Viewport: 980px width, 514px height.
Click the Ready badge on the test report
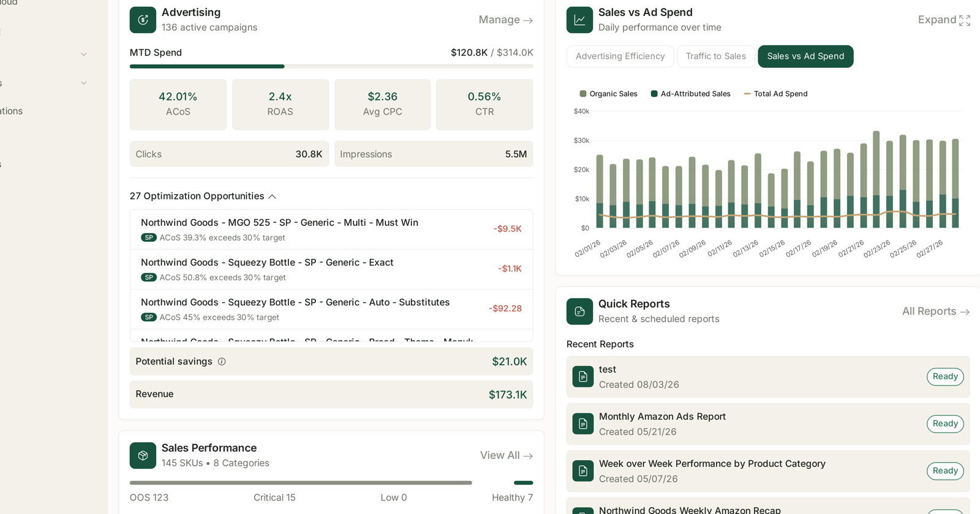pos(945,377)
